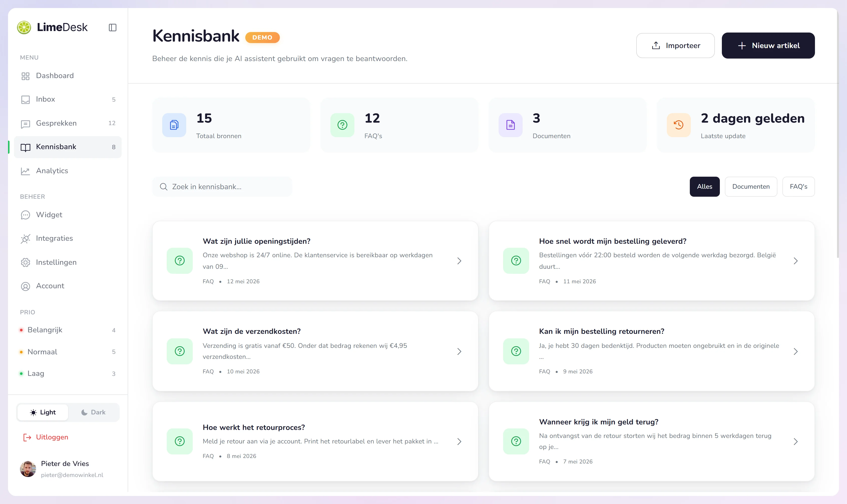The width and height of the screenshot is (847, 504).
Task: Open chevron for 'Wanneer krijg ik mijn geld terug?'
Action: [x=795, y=441]
